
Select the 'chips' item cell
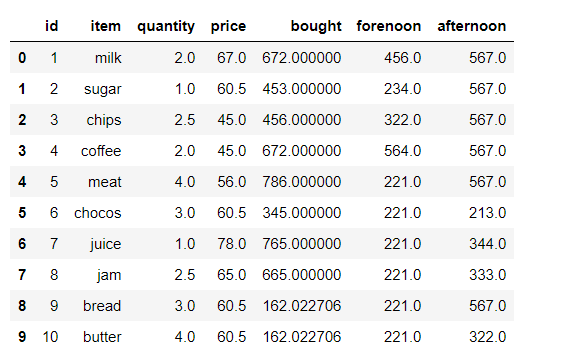(x=104, y=120)
